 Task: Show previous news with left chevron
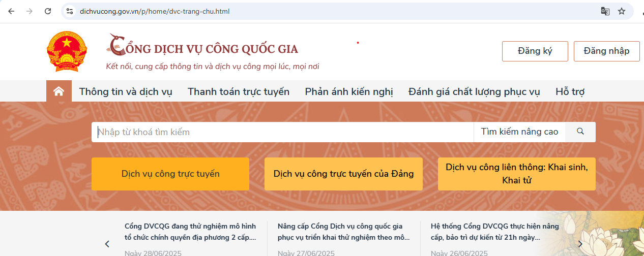(x=107, y=244)
